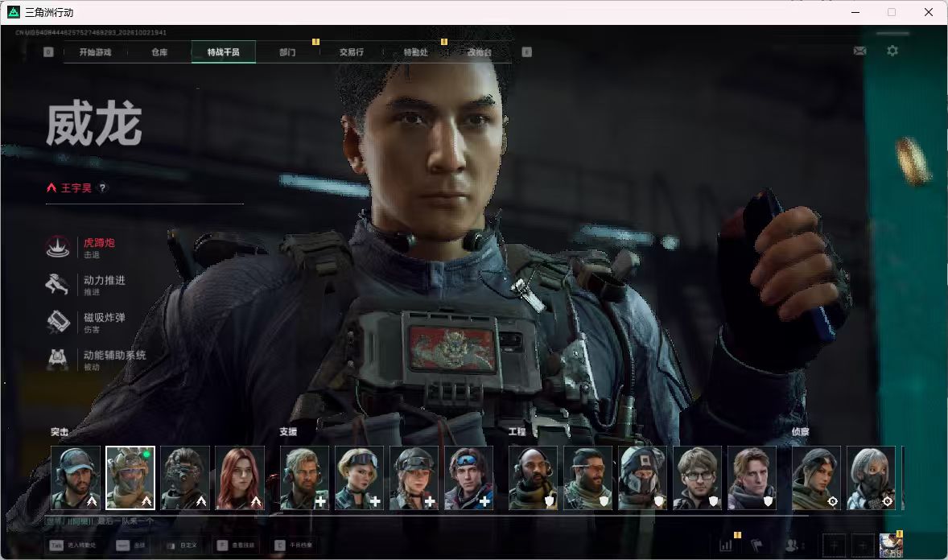This screenshot has height=560, width=948.
Task: Open the friends list icon
Action: point(791,546)
